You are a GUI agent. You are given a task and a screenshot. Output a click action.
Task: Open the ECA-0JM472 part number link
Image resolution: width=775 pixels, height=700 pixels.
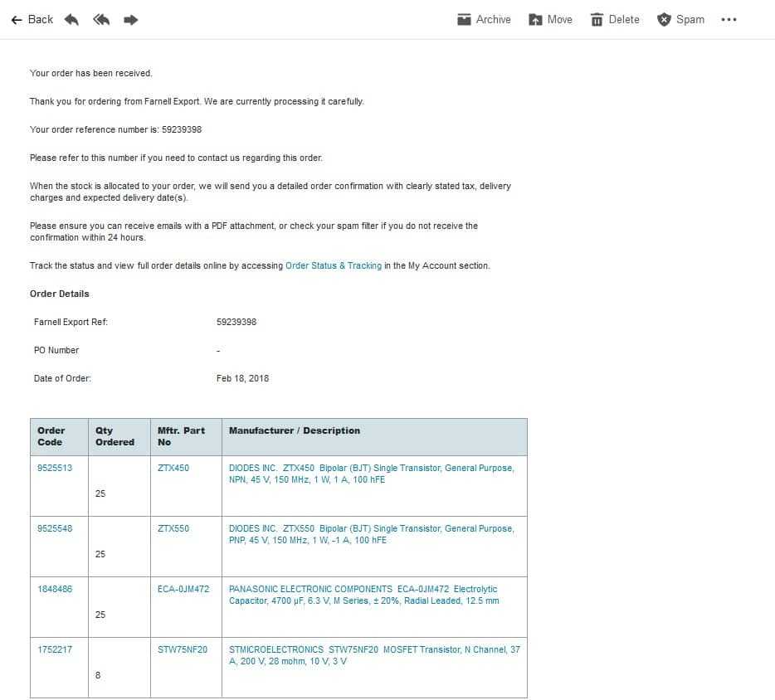[x=183, y=589]
